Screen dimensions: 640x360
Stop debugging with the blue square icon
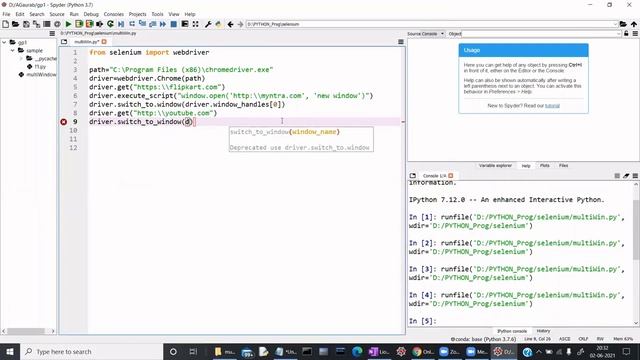click(x=173, y=24)
